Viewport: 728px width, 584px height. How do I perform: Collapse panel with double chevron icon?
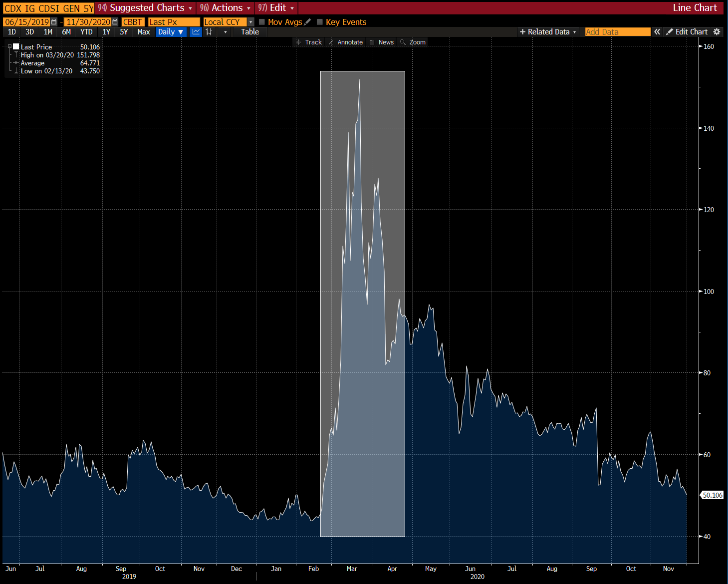click(657, 31)
